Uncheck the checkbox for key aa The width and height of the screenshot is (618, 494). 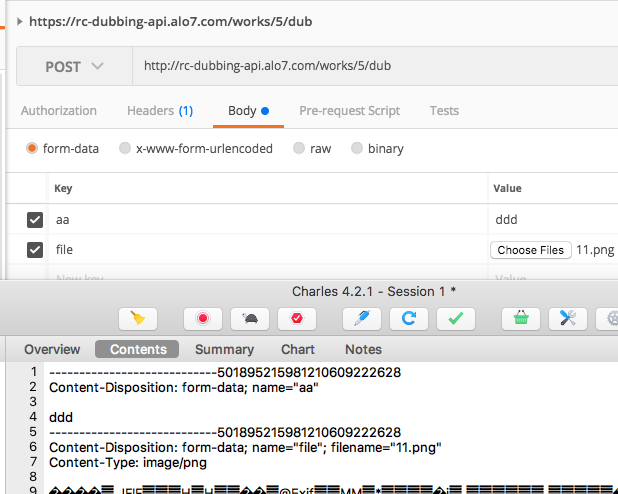tap(35, 220)
